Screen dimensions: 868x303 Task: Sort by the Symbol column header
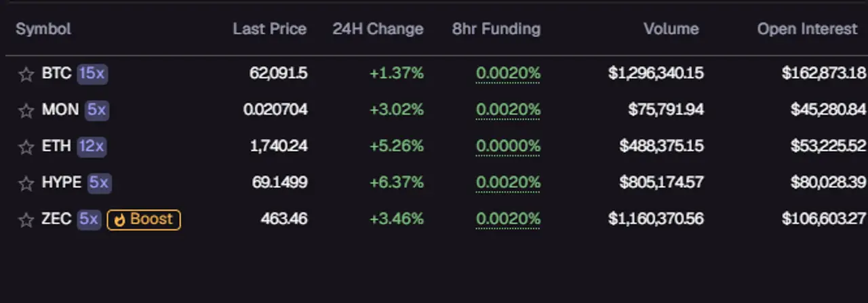point(43,29)
